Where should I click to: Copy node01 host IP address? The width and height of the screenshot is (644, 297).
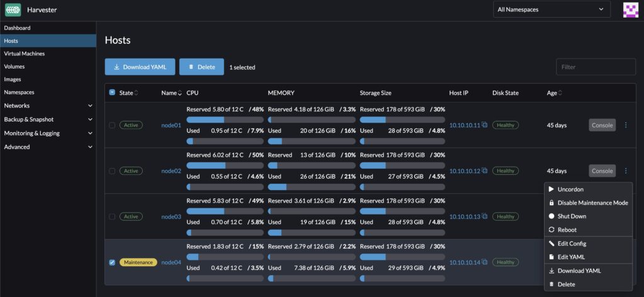coord(484,125)
